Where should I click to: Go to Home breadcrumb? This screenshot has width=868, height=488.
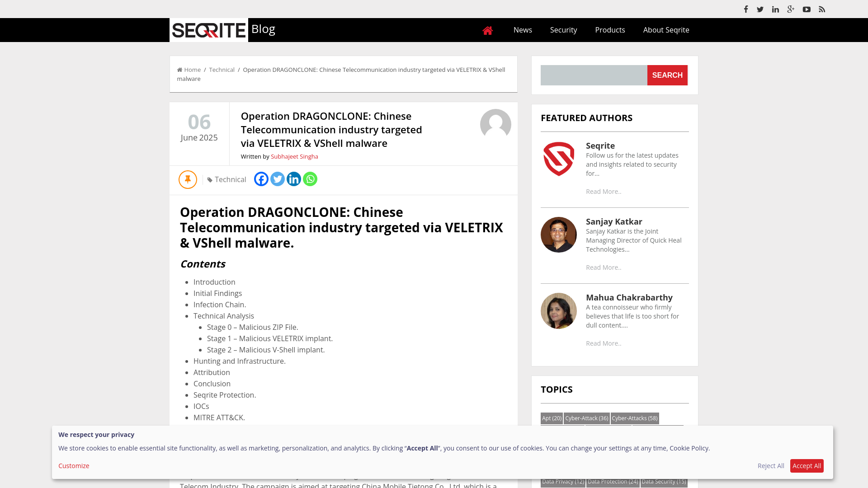(x=189, y=70)
